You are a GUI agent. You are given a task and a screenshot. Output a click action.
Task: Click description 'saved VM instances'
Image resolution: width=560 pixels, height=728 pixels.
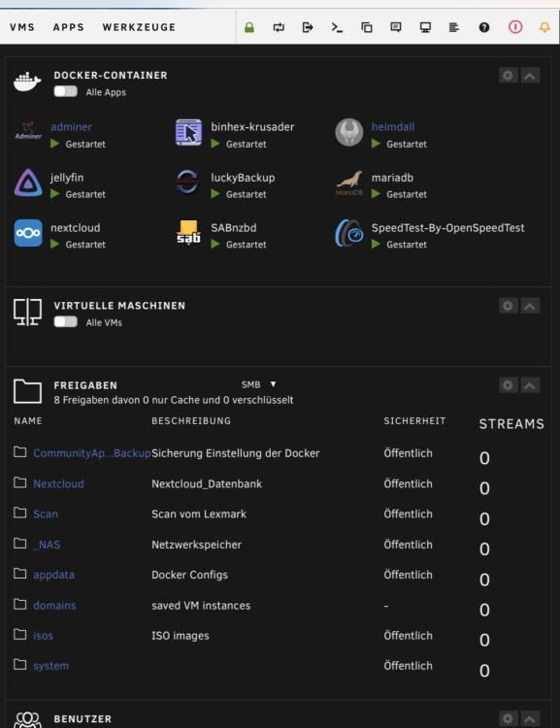[x=201, y=606]
